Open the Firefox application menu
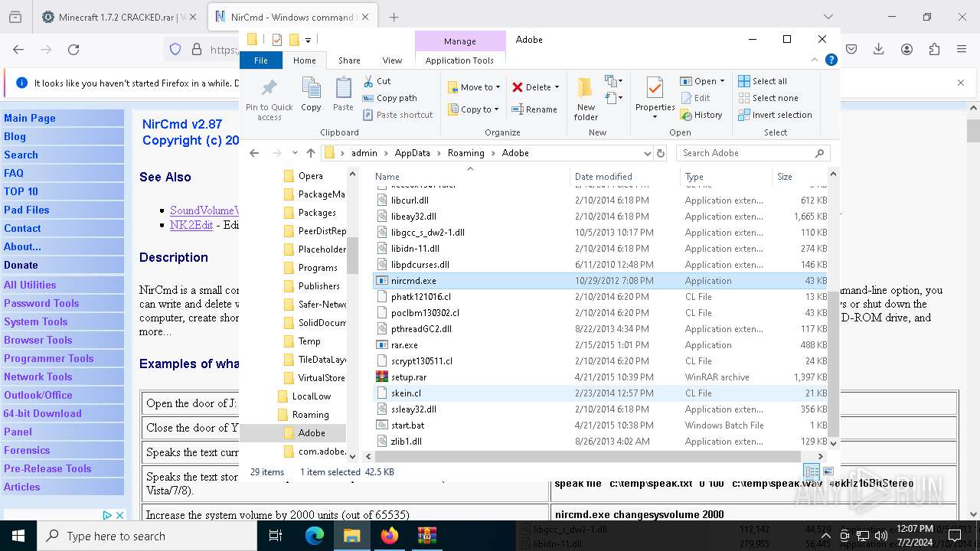Screen dimensions: 980x551 (962, 50)
